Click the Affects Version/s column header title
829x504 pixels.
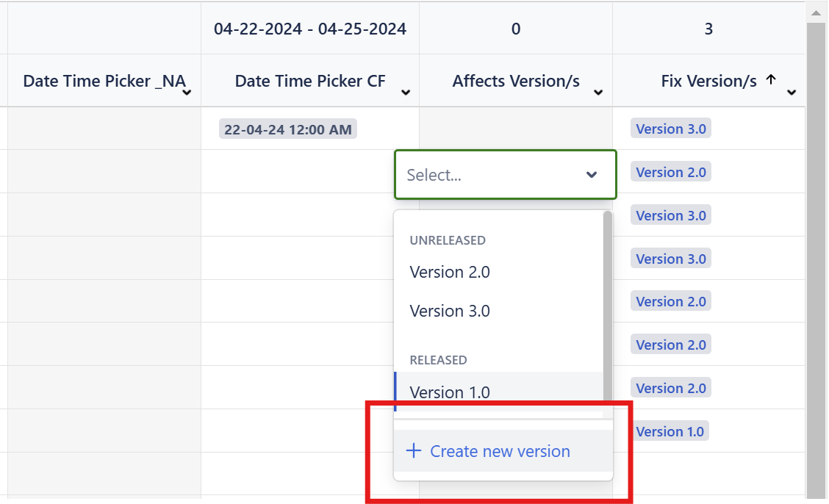pos(516,81)
